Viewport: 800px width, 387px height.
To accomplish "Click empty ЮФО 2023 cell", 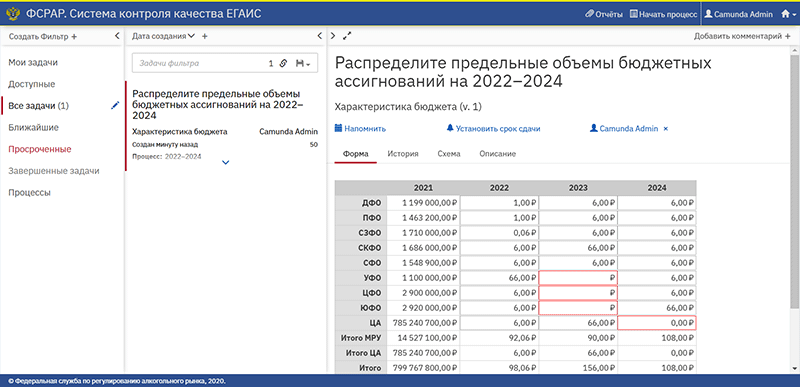I will coord(578,308).
